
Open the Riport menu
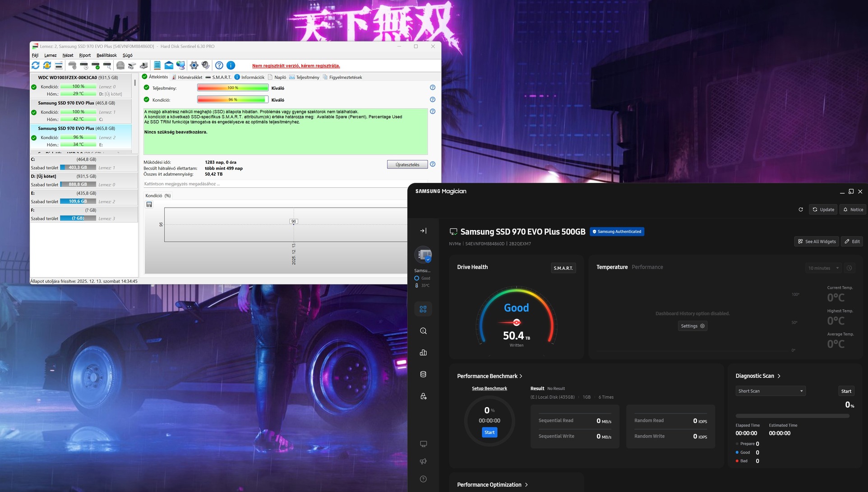(85, 56)
